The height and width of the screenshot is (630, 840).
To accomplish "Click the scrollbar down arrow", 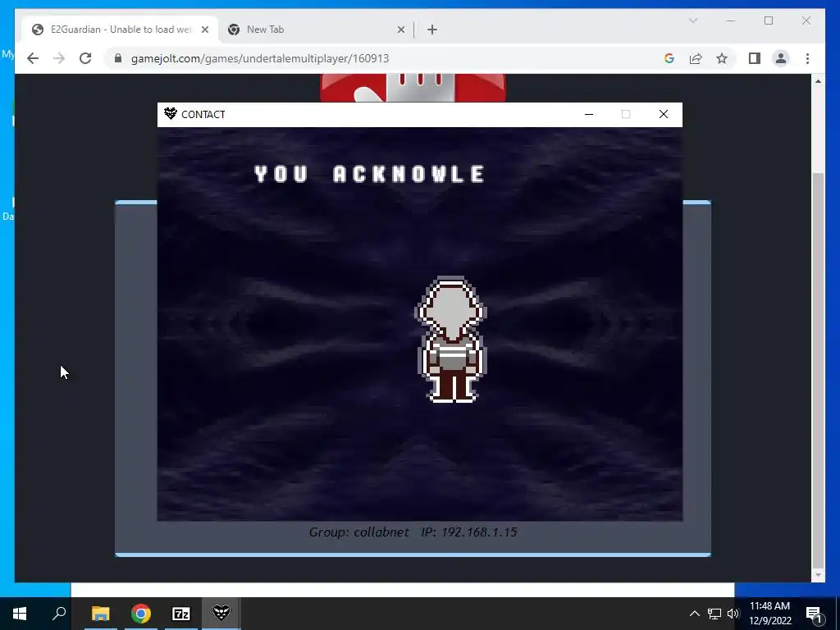I will click(818, 575).
